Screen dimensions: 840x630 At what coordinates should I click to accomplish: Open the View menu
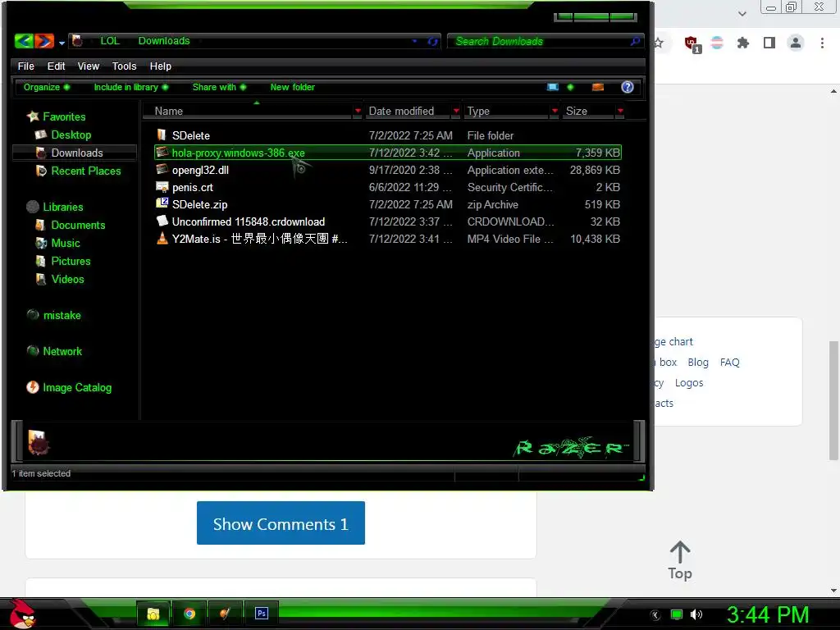tap(89, 66)
